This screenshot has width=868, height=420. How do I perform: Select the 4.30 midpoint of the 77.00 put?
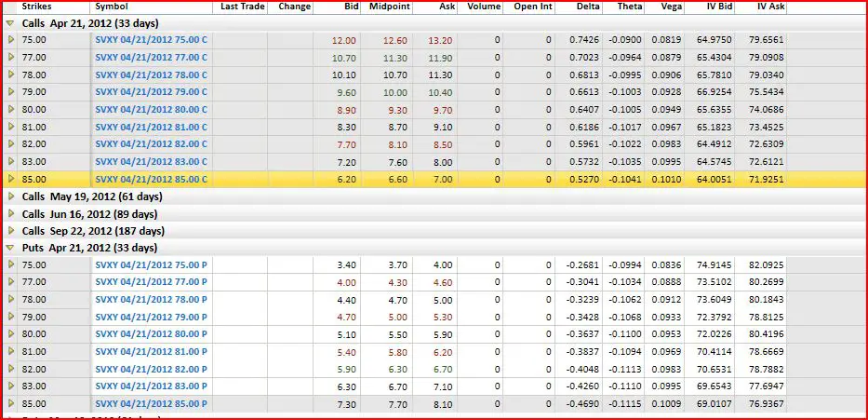tap(397, 282)
